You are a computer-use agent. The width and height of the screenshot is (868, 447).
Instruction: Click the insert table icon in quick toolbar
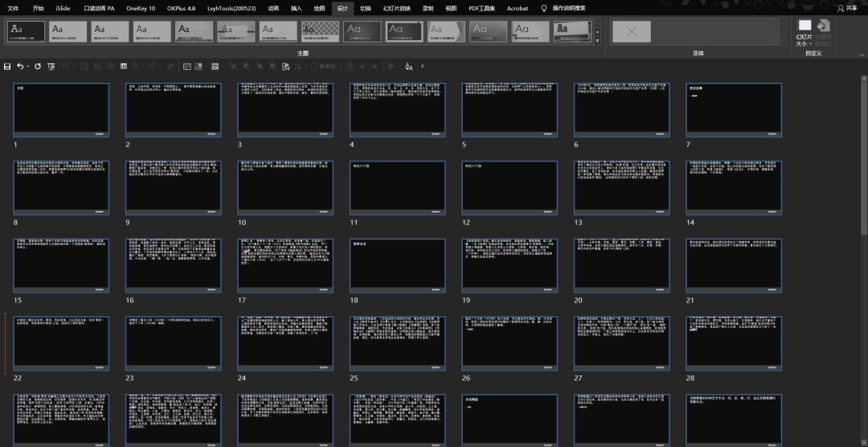(x=124, y=67)
